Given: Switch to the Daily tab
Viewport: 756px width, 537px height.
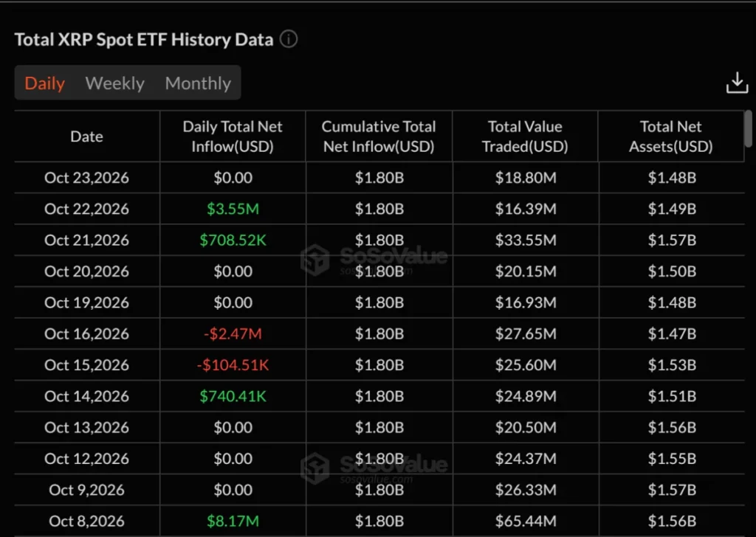Looking at the screenshot, I should point(45,83).
